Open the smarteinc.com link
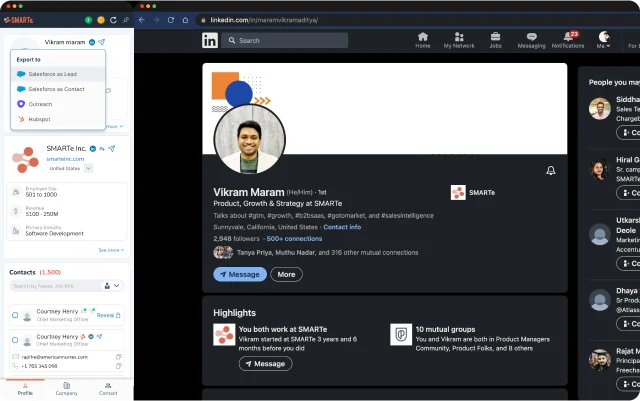 click(x=65, y=159)
